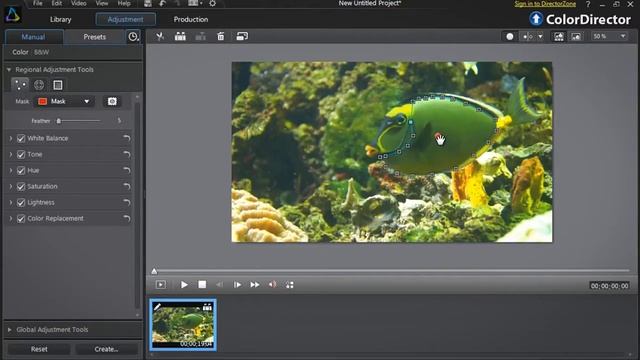Uncheck the Color Replacement checkbox

21,219
